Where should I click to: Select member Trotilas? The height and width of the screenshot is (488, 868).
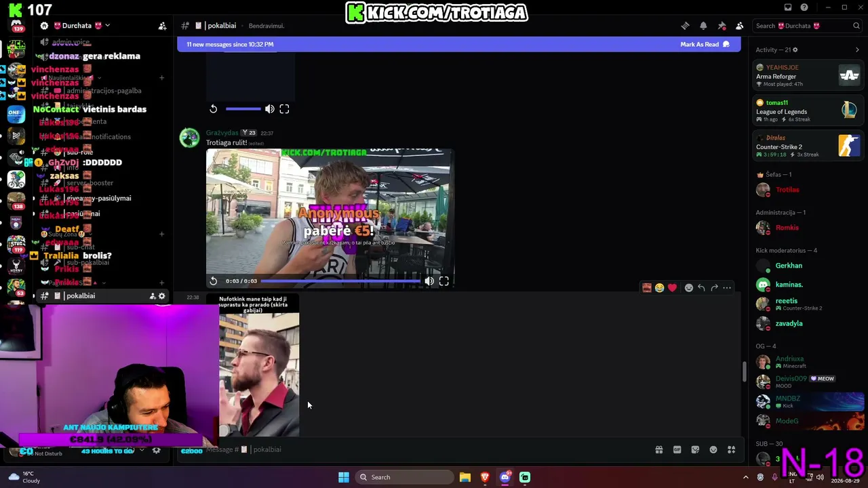[x=808, y=190]
